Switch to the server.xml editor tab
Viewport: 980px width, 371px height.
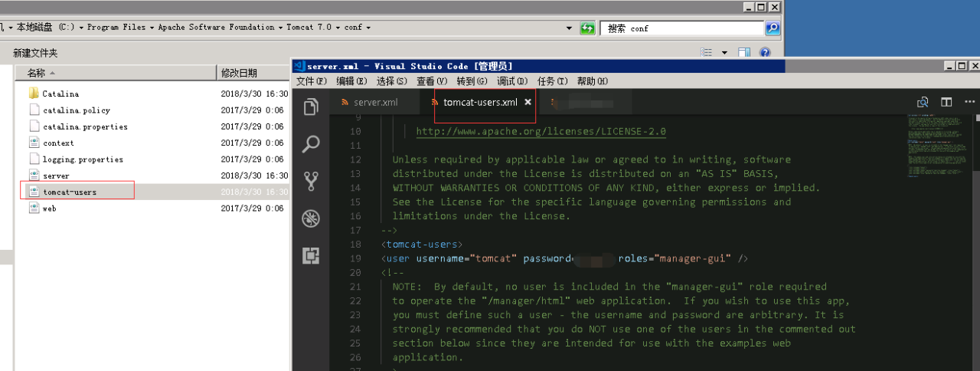(375, 102)
